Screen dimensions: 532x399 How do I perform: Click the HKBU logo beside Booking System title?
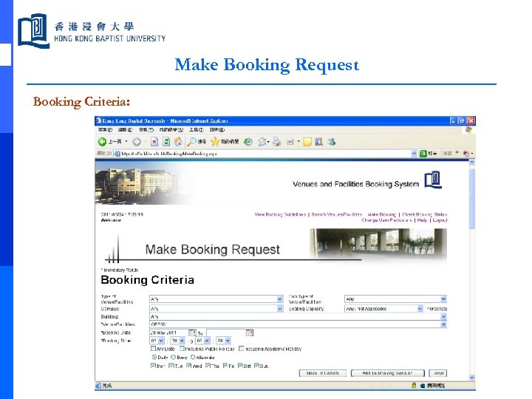[433, 180]
